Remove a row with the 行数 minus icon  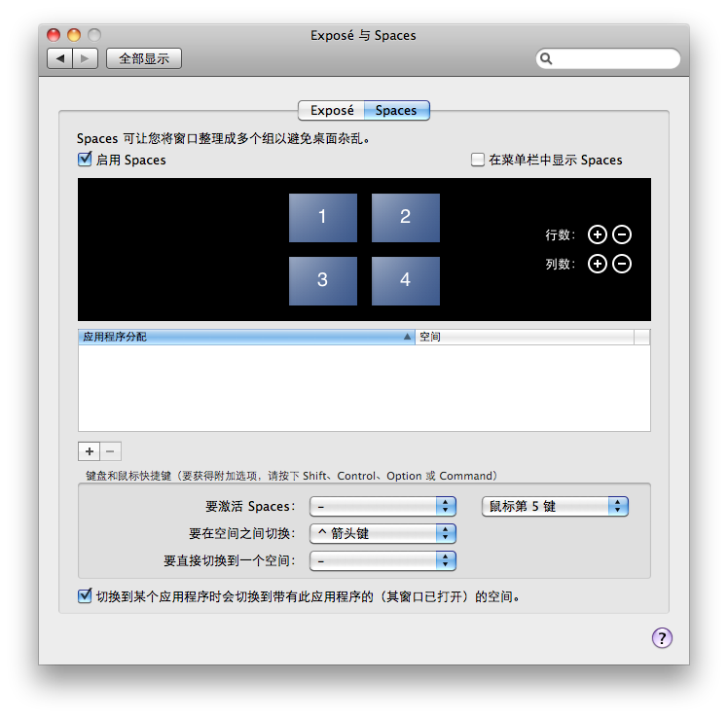622,234
